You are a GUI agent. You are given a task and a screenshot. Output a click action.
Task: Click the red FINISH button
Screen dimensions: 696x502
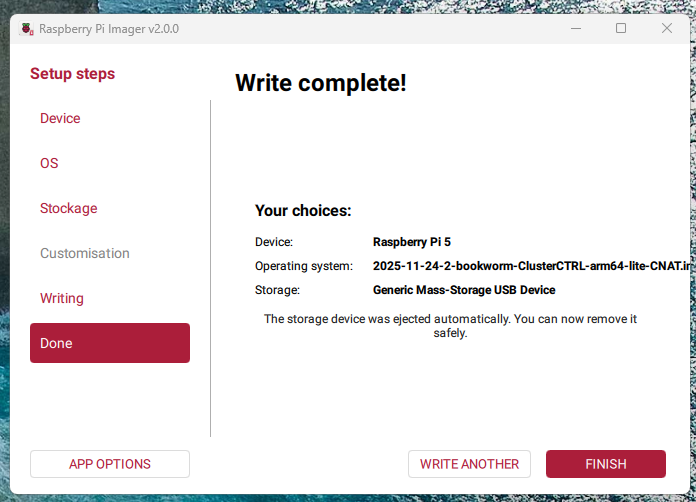pos(605,464)
